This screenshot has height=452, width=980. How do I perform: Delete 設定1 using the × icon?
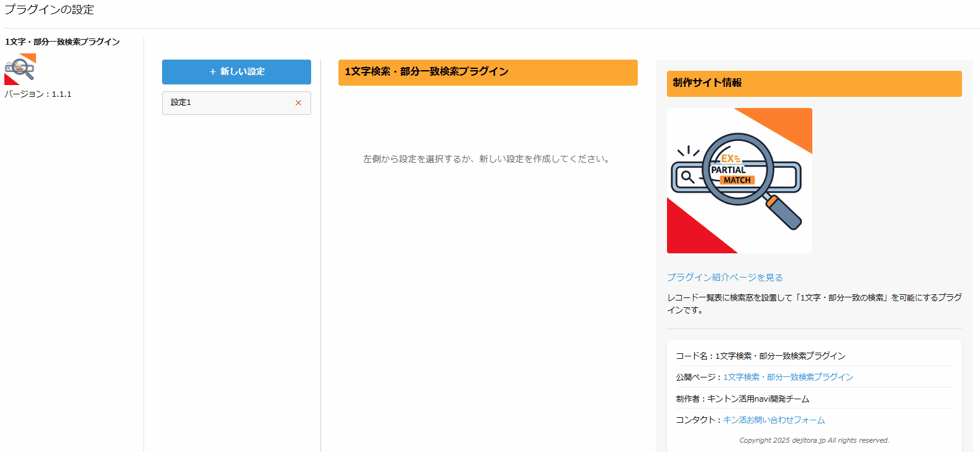(298, 103)
